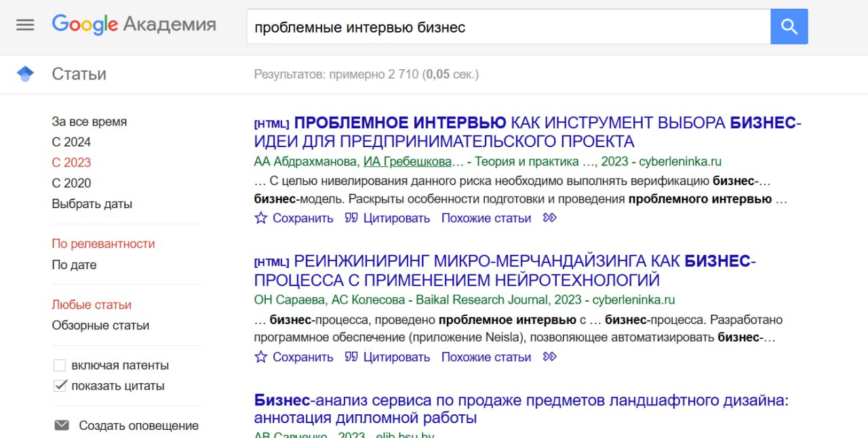Click author link ИА Гребешкова
The height and width of the screenshot is (438, 868).
click(407, 162)
